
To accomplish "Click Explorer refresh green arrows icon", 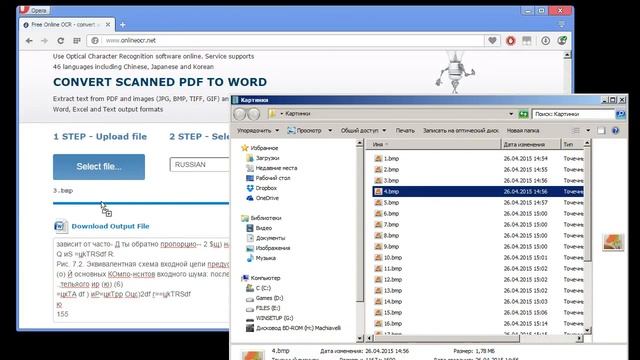I will click(523, 114).
